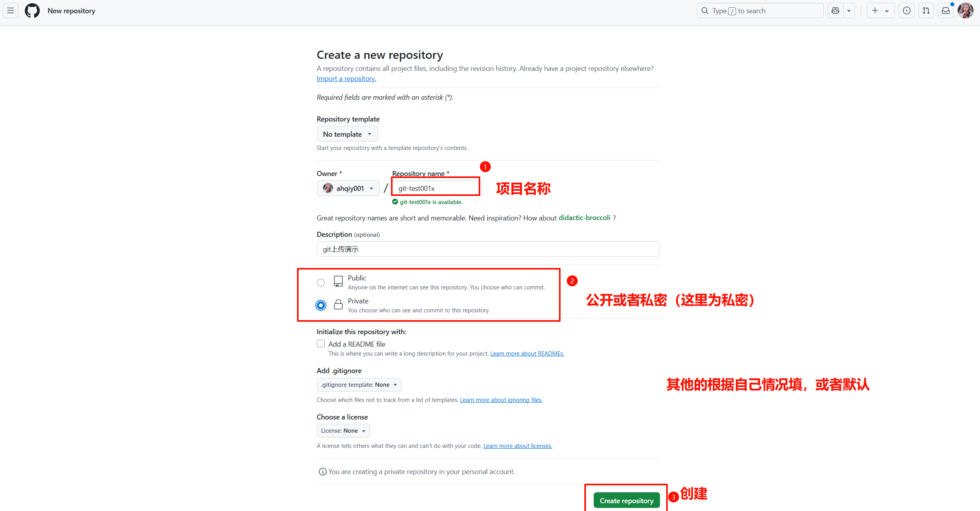This screenshot has width=980, height=511.
Task: Click the Import a repository link
Action: coord(347,79)
